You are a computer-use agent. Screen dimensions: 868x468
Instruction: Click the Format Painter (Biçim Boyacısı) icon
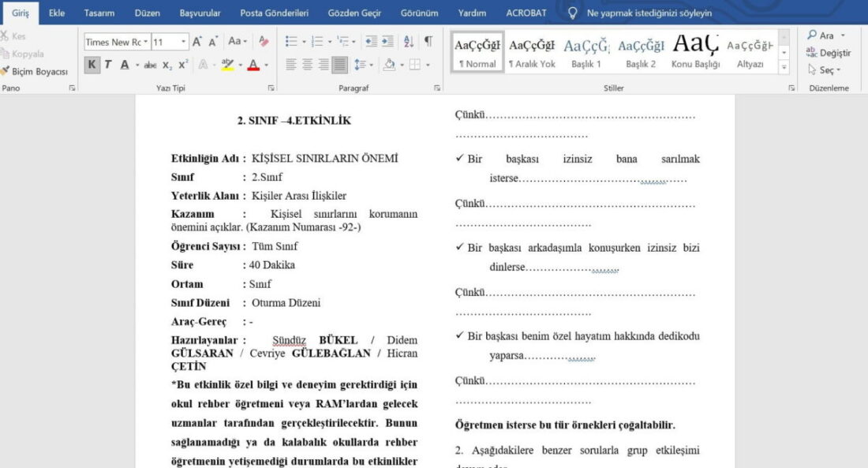[x=5, y=71]
